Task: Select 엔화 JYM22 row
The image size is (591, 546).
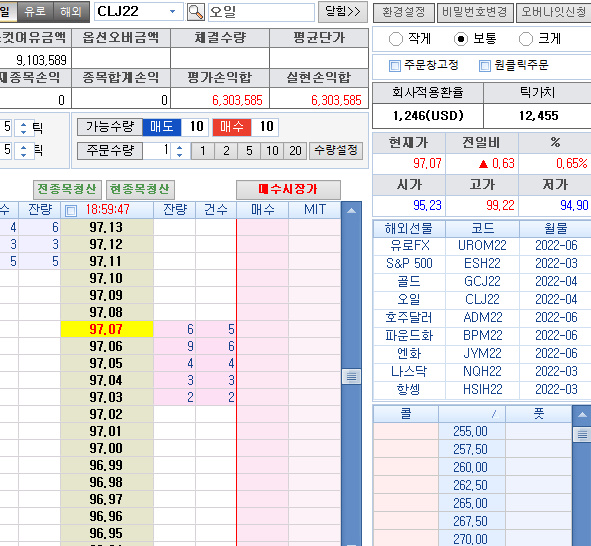Action: tap(482, 353)
